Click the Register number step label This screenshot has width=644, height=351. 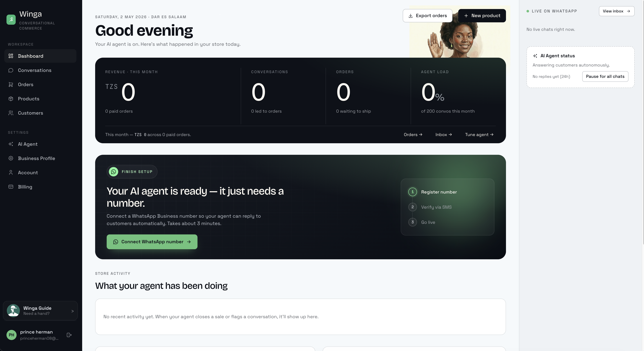(x=439, y=192)
